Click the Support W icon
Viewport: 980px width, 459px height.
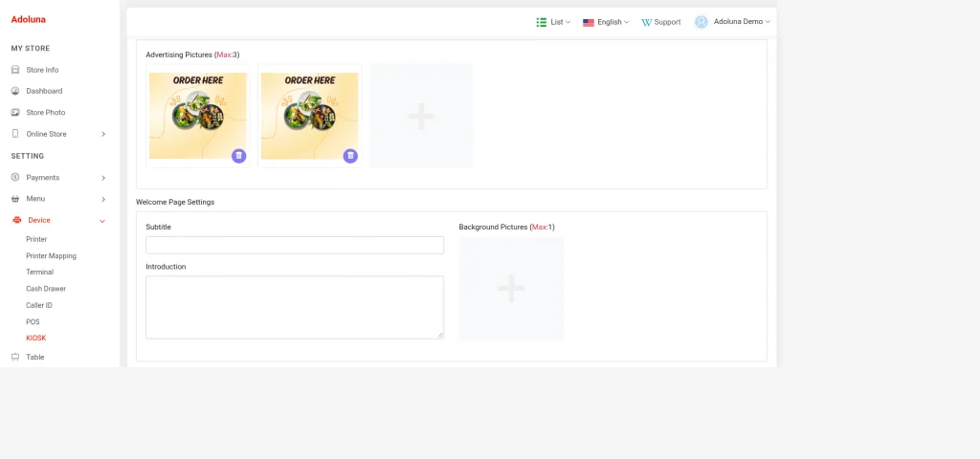tap(646, 23)
